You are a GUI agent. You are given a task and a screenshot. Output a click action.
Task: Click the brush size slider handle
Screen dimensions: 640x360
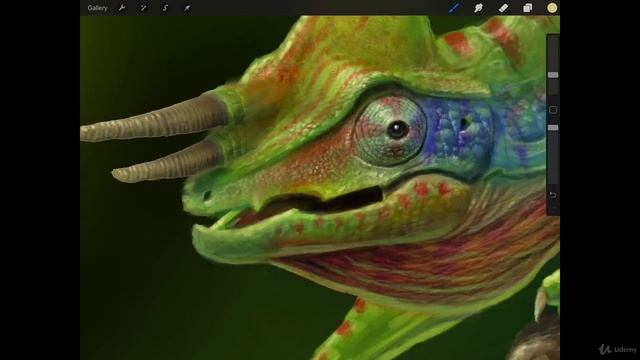(553, 75)
